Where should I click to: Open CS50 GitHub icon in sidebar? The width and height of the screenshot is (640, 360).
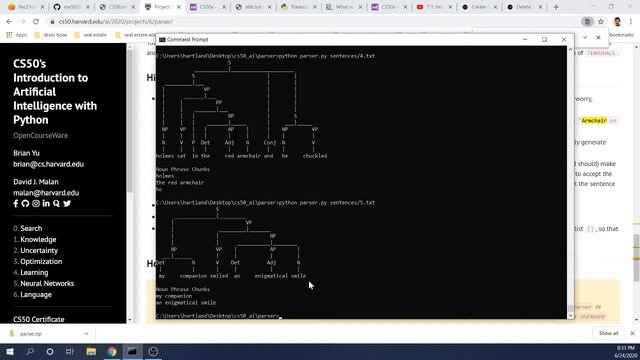click(x=25, y=203)
